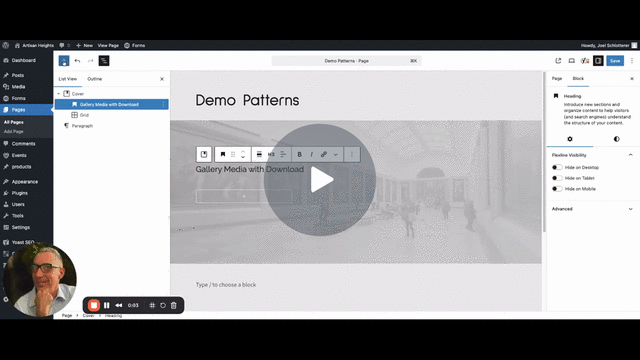Toggle Hide on Desktop
Image resolution: width=640 pixels, height=360 pixels.
pos(557,167)
